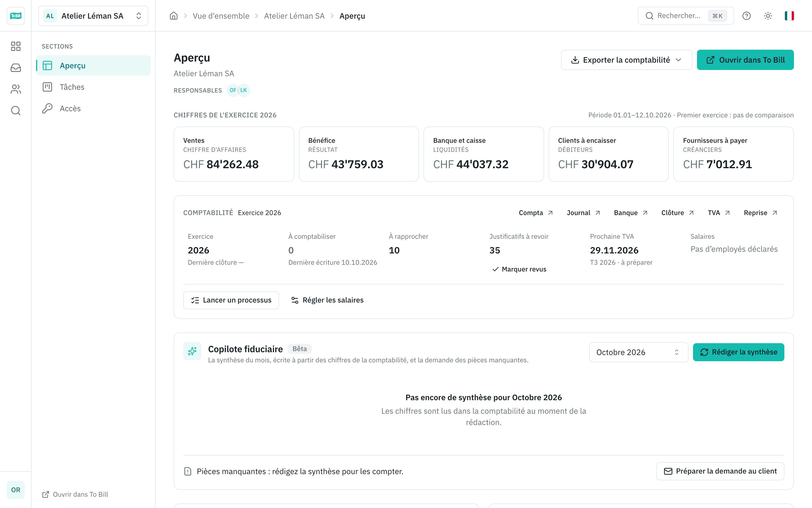Open the Reprise external link
Screen dimensions: 812x508
pyautogui.click(x=761, y=213)
